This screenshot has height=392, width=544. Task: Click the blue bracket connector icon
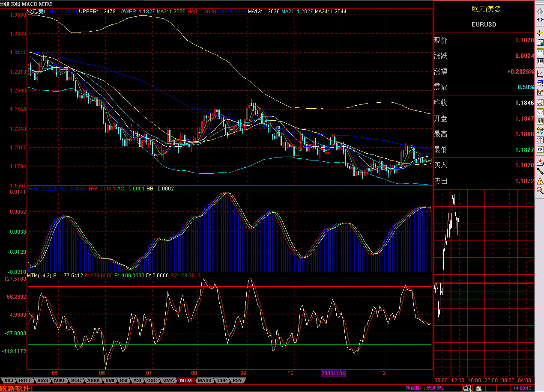click(x=540, y=19)
